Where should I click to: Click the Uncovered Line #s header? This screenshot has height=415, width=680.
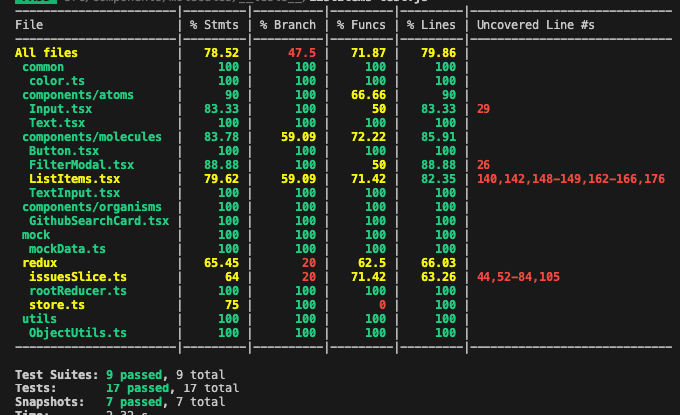[x=536, y=25]
